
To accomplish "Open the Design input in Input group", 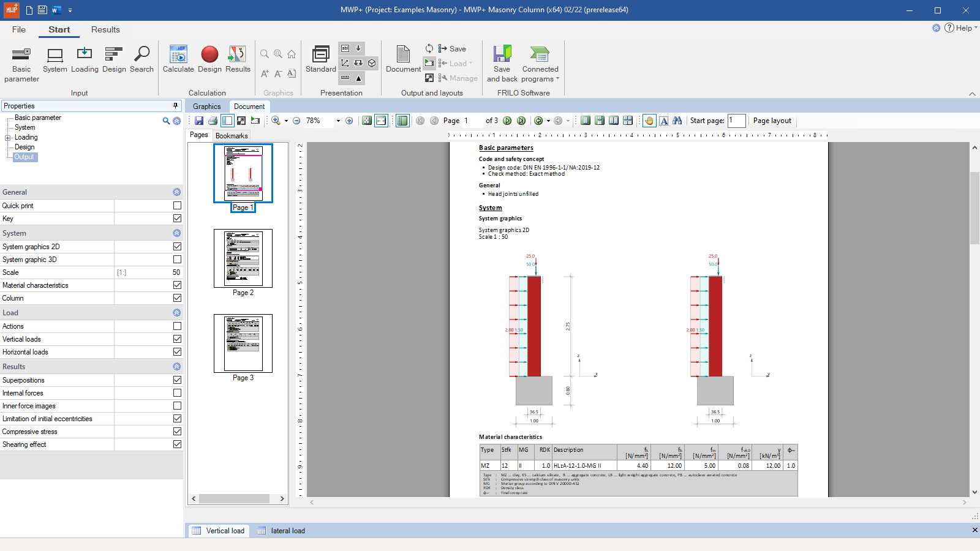I will [x=114, y=60].
